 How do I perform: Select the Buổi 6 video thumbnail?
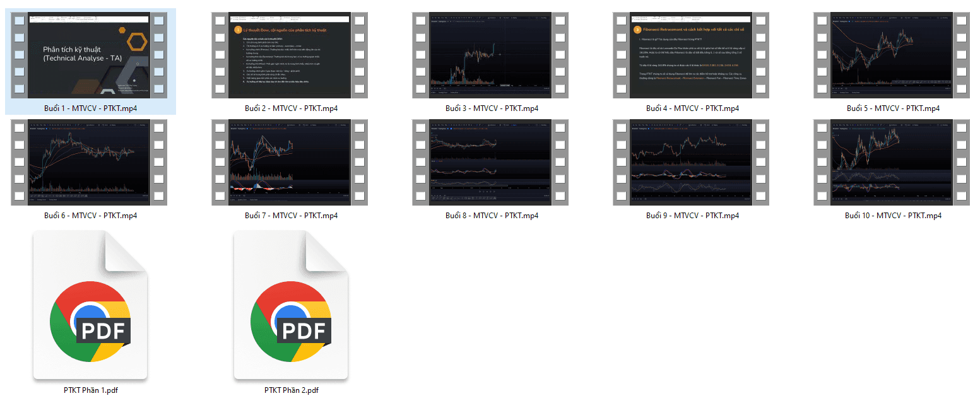click(x=90, y=162)
